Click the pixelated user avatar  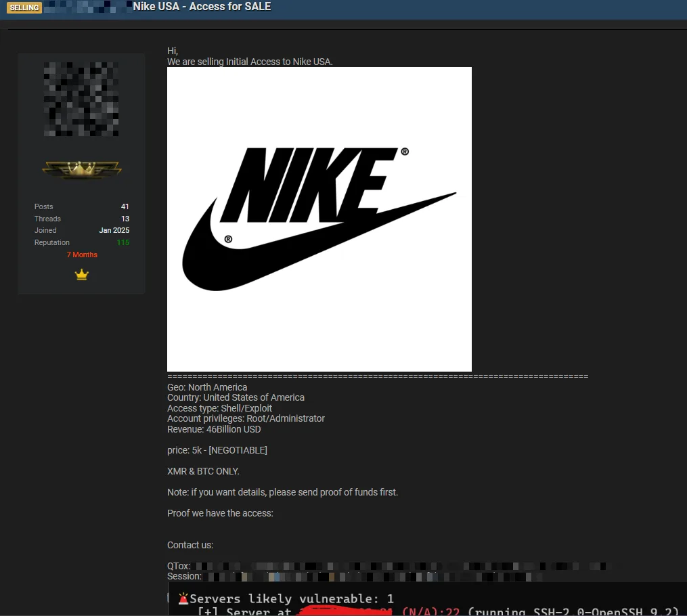81,99
